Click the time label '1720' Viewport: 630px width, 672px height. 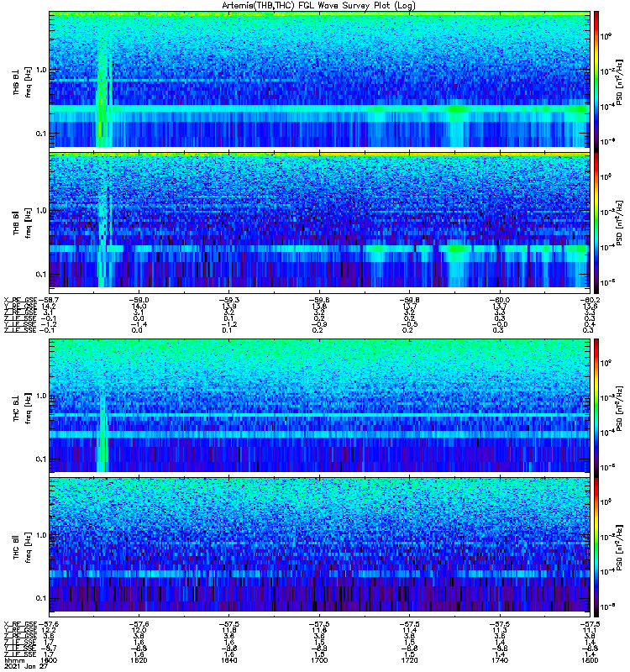pos(409,660)
